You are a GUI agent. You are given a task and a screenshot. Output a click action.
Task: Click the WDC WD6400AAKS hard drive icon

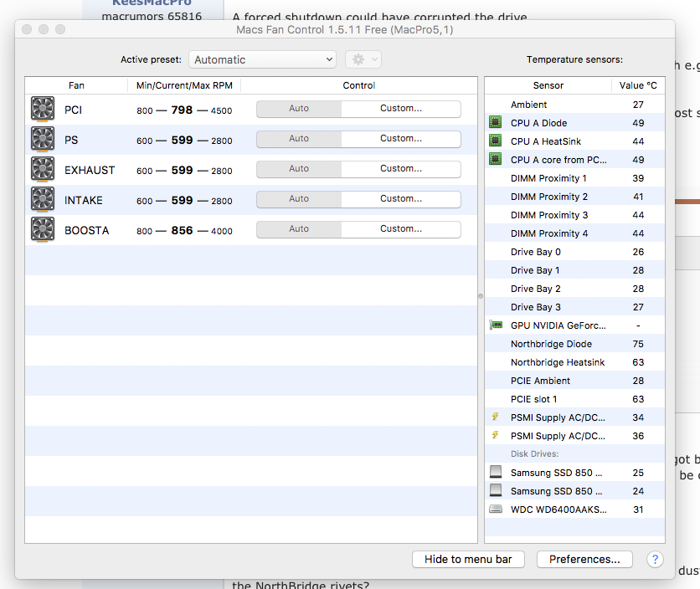point(496,509)
